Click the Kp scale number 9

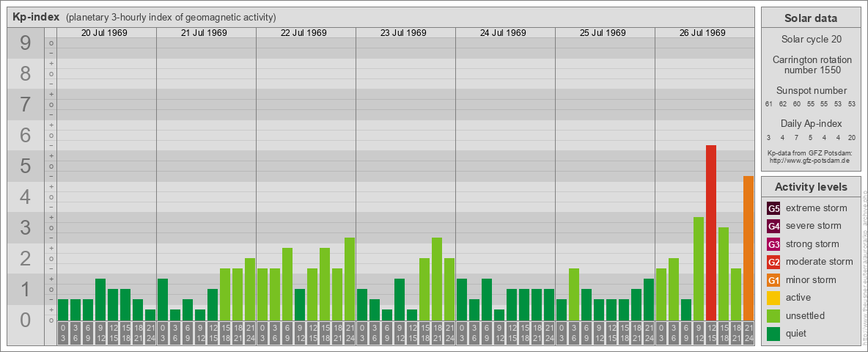click(26, 43)
